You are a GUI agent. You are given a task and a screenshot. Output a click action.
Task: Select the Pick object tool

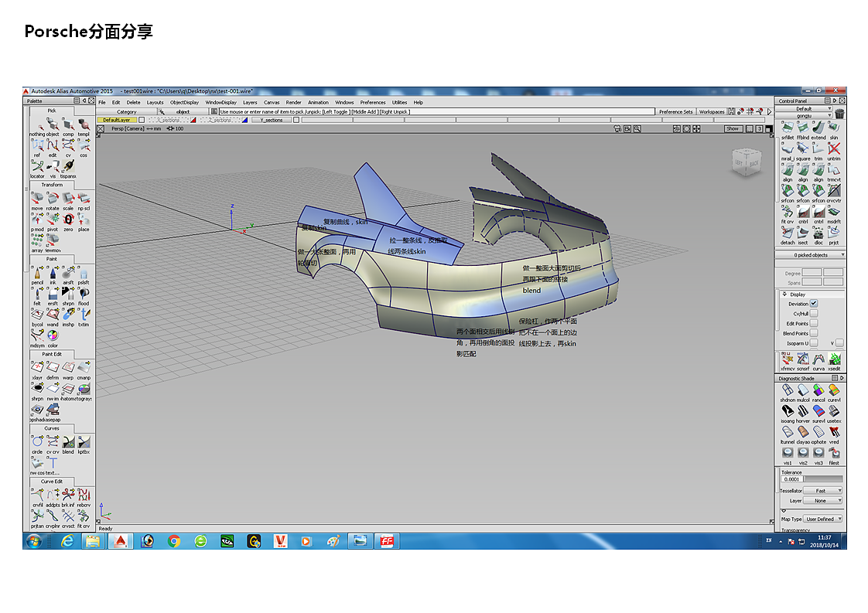(52, 125)
